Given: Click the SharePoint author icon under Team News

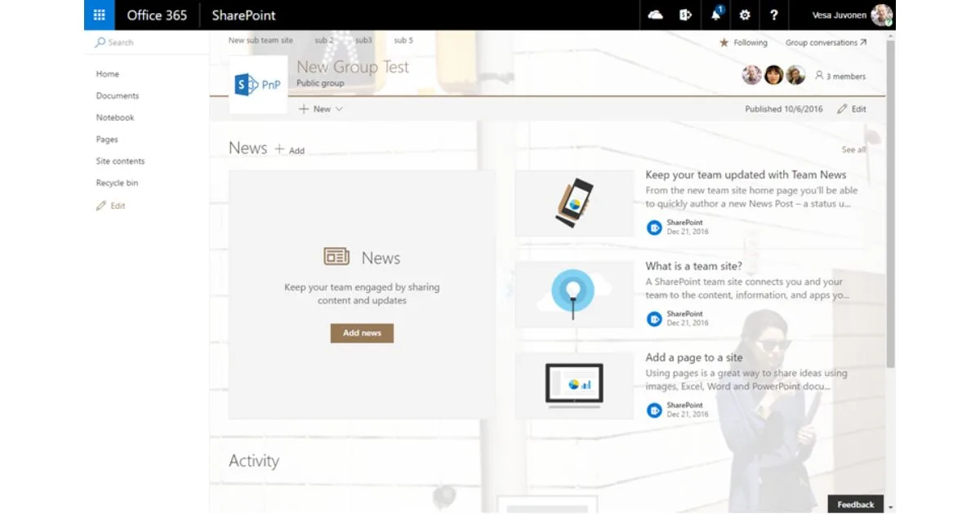Looking at the screenshot, I should (654, 228).
